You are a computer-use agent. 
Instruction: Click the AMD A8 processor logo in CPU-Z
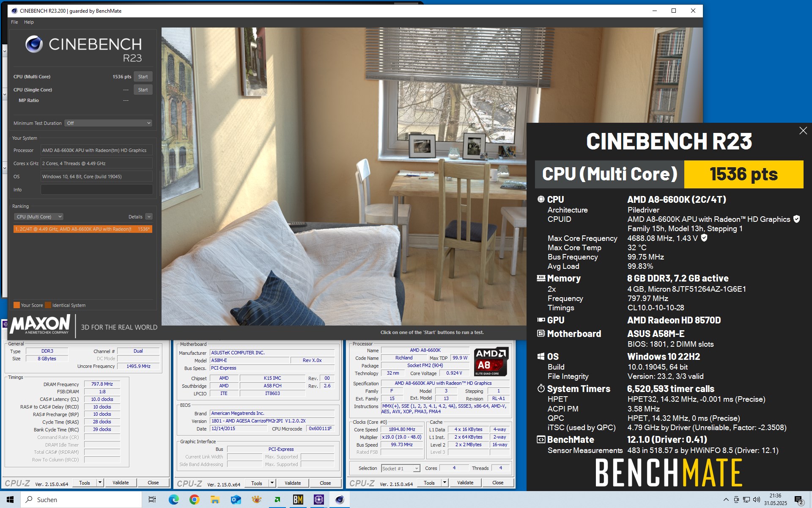pos(491,362)
